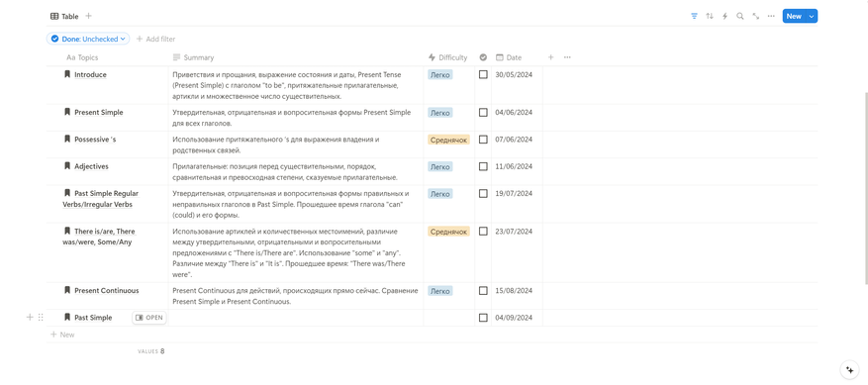Open the filter icon in toolbar
868x385 pixels.
694,16
